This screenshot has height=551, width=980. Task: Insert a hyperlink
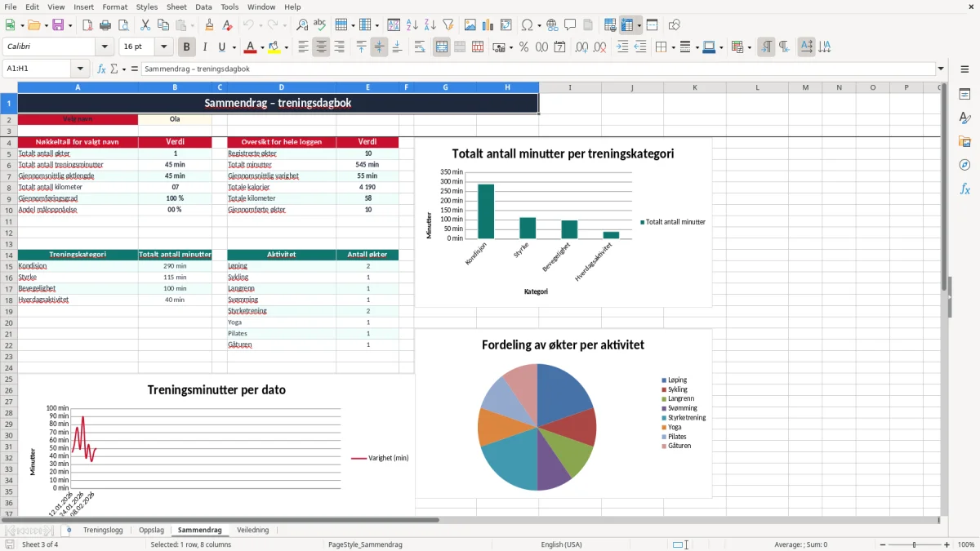(552, 25)
